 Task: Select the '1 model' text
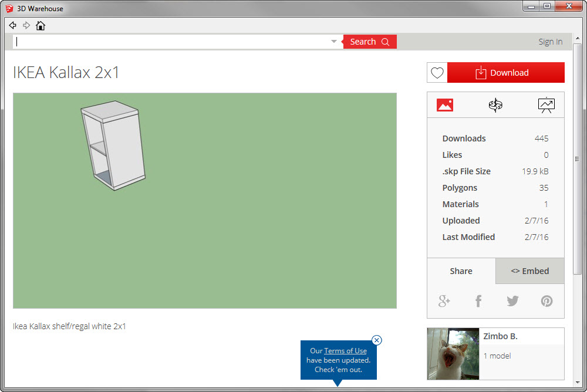point(497,356)
